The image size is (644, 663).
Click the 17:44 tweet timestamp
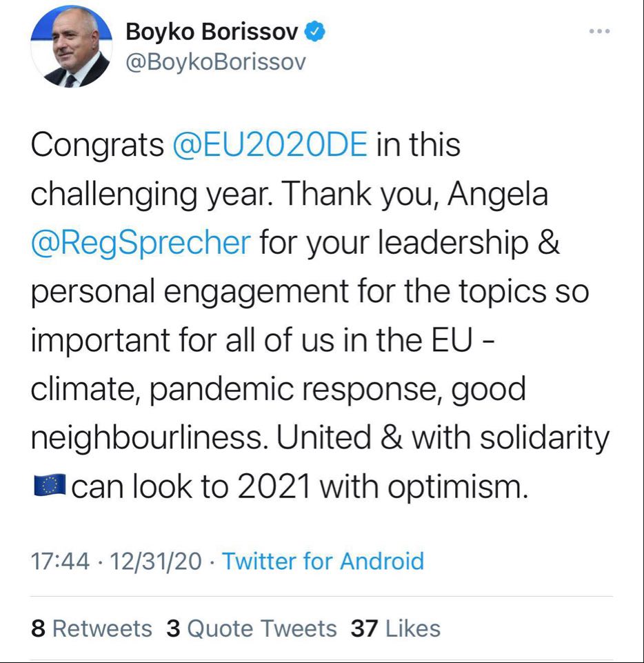pyautogui.click(x=60, y=561)
